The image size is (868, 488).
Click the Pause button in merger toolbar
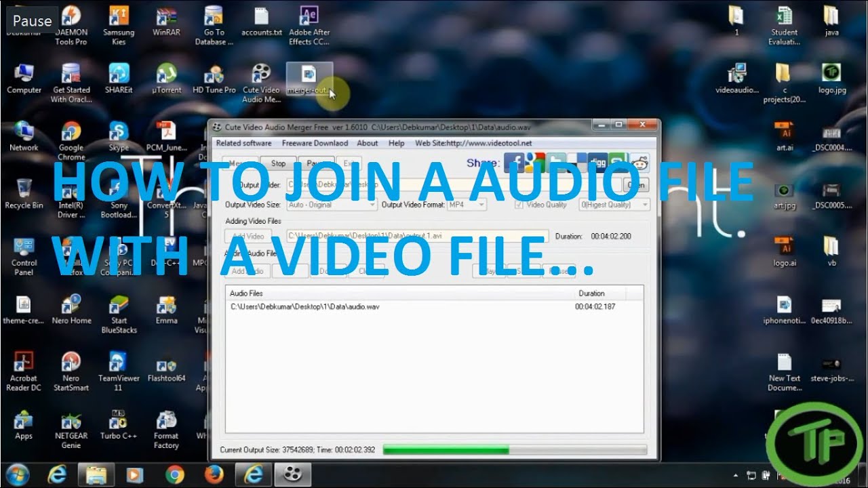[315, 163]
